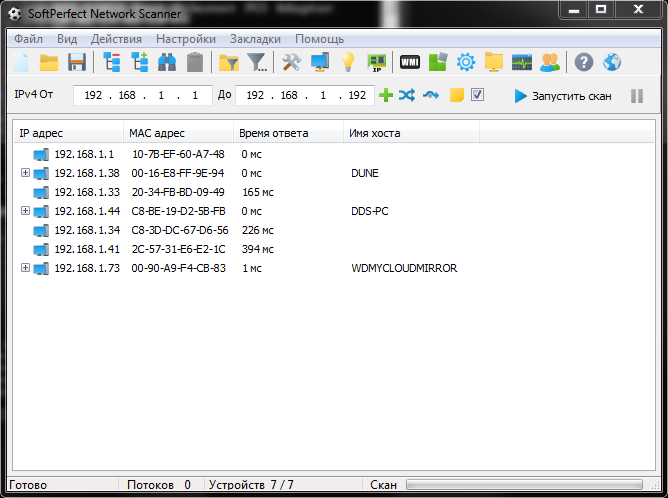Click the Запустить скан button

point(561,96)
